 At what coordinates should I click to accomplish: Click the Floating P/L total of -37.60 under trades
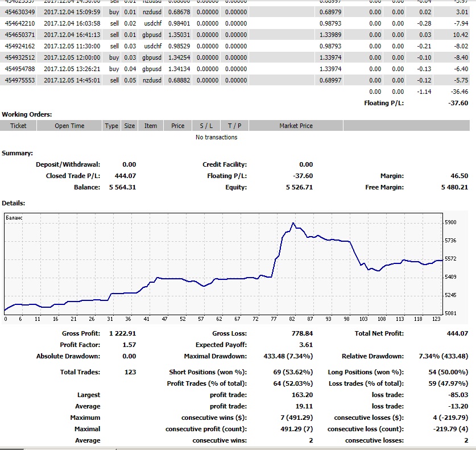457,103
